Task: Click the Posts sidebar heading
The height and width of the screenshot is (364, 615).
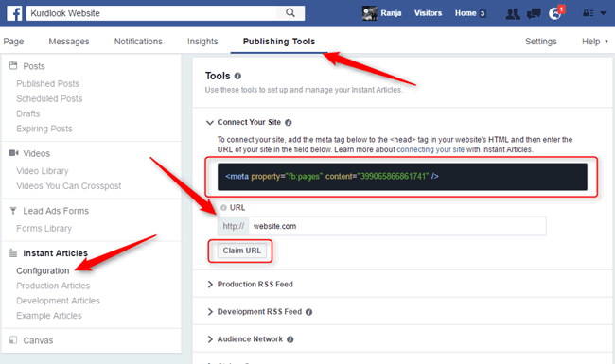Action: tap(34, 66)
